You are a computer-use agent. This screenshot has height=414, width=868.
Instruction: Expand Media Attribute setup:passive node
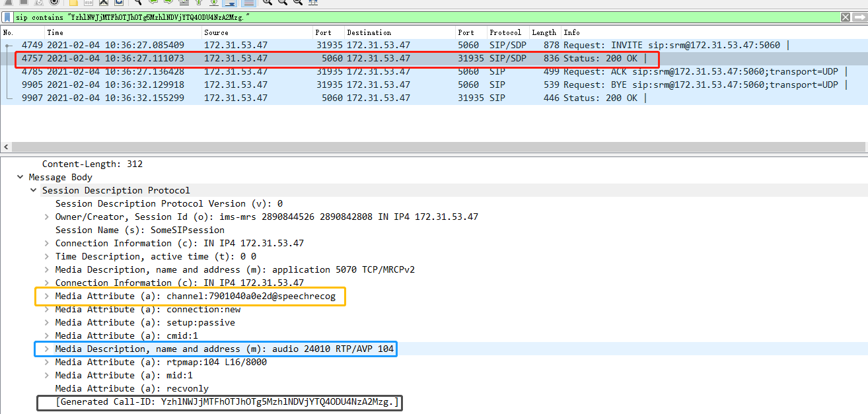(x=46, y=322)
